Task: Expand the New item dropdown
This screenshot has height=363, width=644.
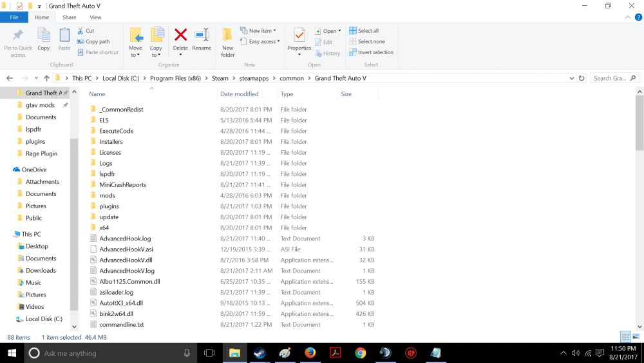Action: [275, 31]
